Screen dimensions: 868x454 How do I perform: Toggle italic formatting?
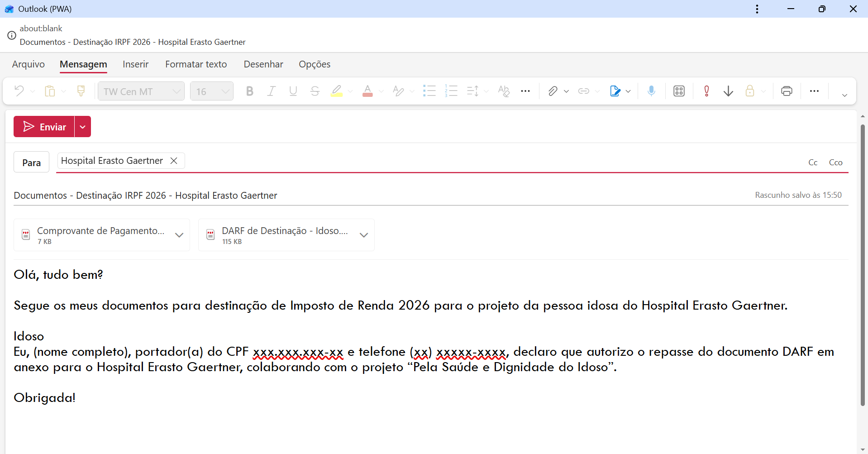[271, 91]
